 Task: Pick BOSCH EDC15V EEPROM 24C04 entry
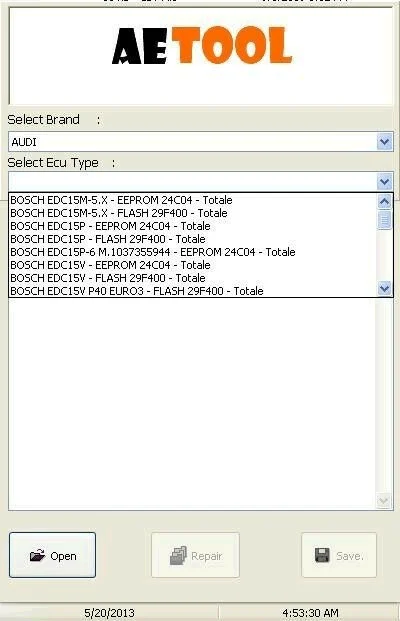[x=110, y=265]
